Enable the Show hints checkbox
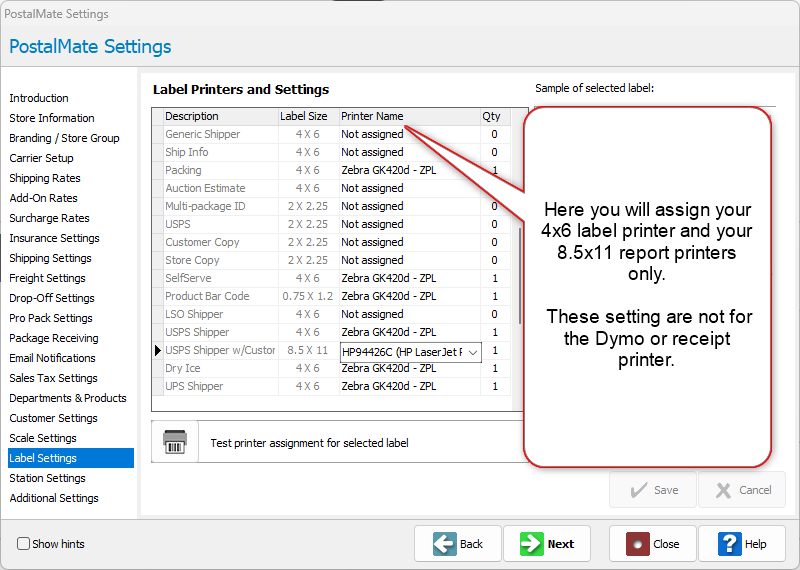The height and width of the screenshot is (570, 800). pyautogui.click(x=23, y=544)
